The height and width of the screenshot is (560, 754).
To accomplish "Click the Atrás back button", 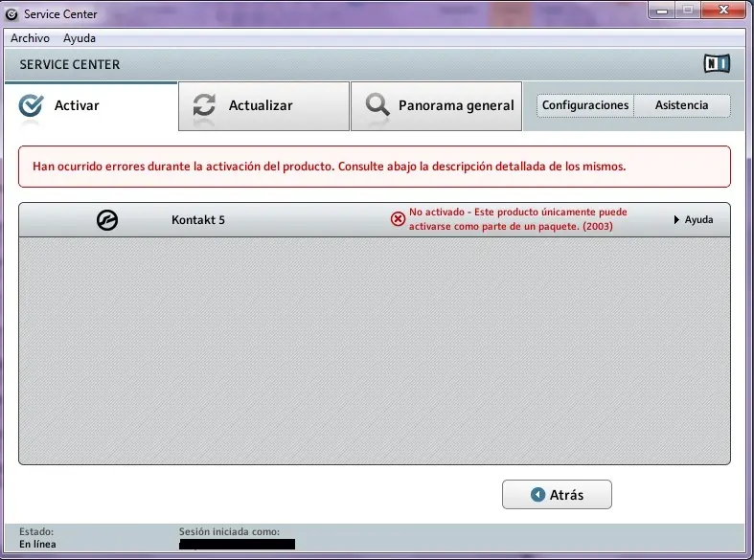I will (x=557, y=494).
